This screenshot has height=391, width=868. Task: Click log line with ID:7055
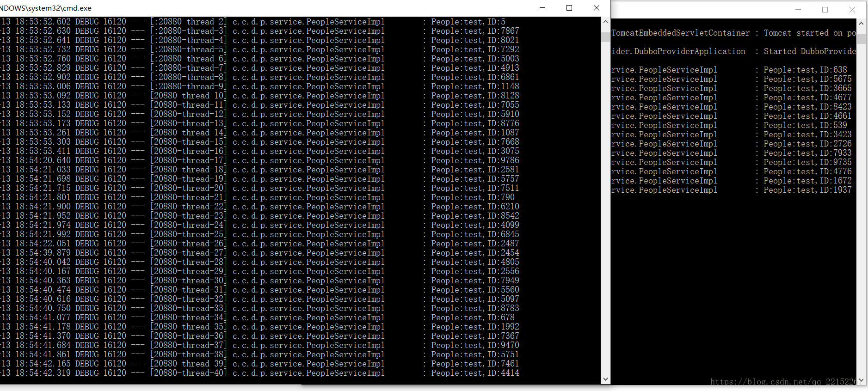click(x=259, y=105)
